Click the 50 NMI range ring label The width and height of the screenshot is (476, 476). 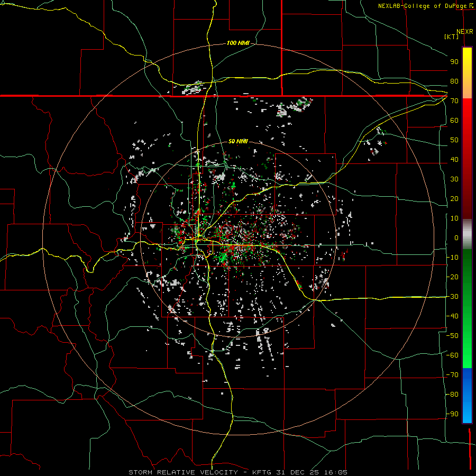pyautogui.click(x=238, y=141)
